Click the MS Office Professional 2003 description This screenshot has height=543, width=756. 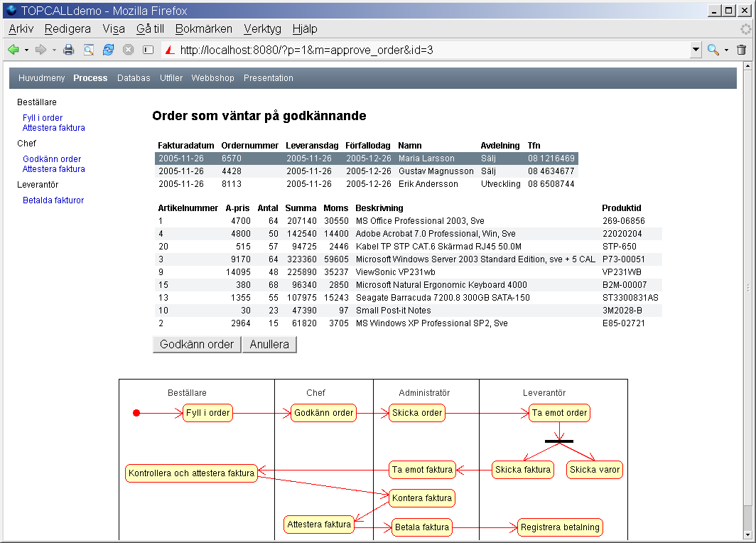tap(420, 221)
